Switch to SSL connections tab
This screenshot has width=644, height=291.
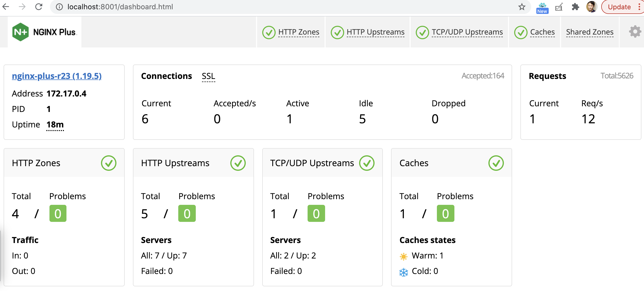click(208, 76)
